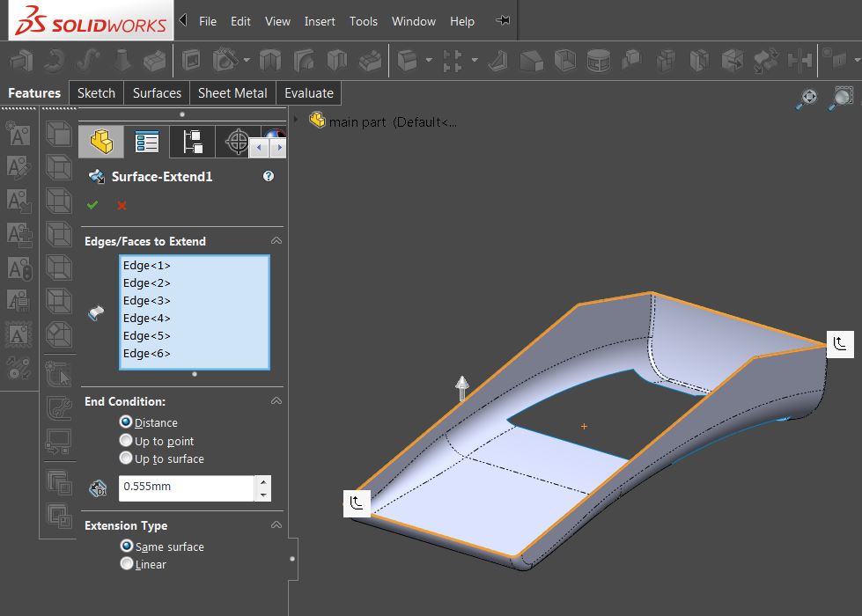Screen dimensions: 862x616
Task: Accept the Surface-Extend1 feature with green check
Action: (x=92, y=205)
